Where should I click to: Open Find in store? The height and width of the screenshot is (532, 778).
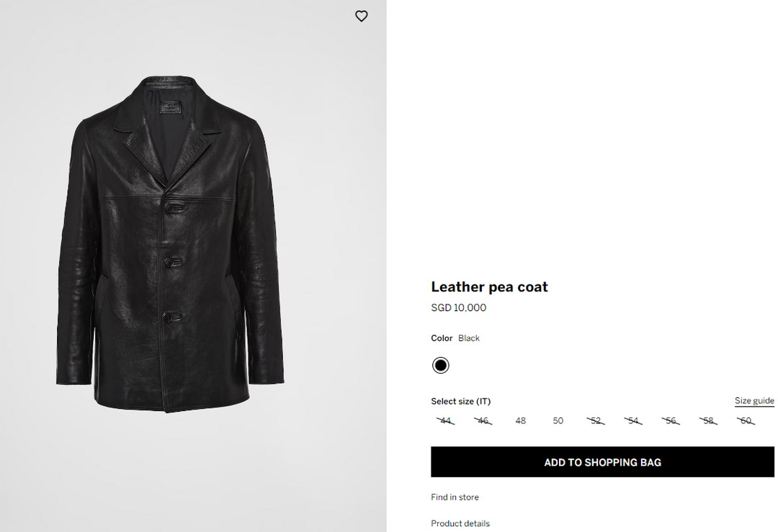click(x=455, y=497)
